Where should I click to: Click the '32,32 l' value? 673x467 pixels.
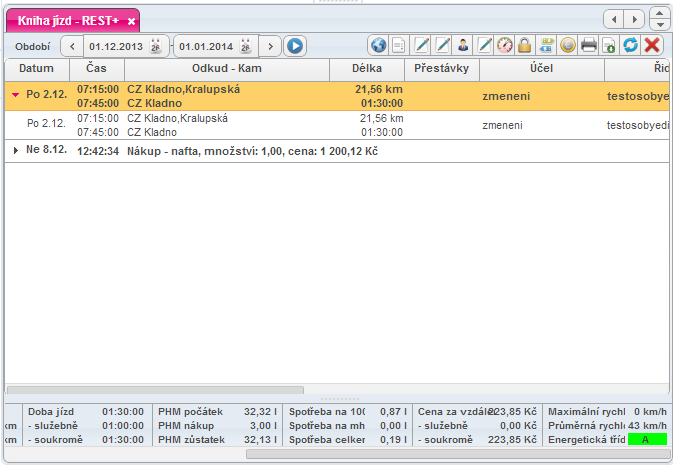(x=261, y=412)
